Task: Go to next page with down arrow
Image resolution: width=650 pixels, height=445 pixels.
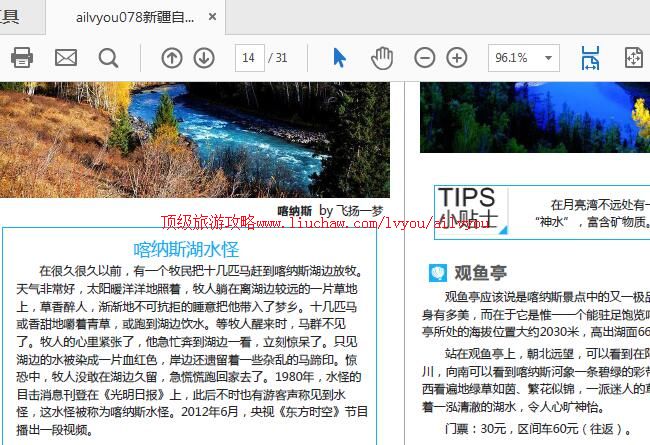Action: coord(204,58)
